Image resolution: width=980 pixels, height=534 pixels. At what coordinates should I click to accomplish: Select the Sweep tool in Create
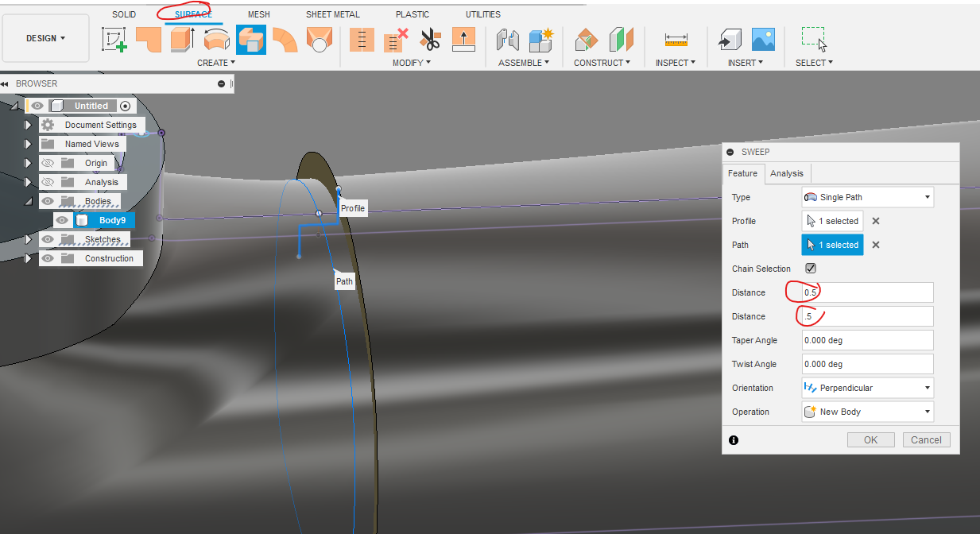click(250, 39)
